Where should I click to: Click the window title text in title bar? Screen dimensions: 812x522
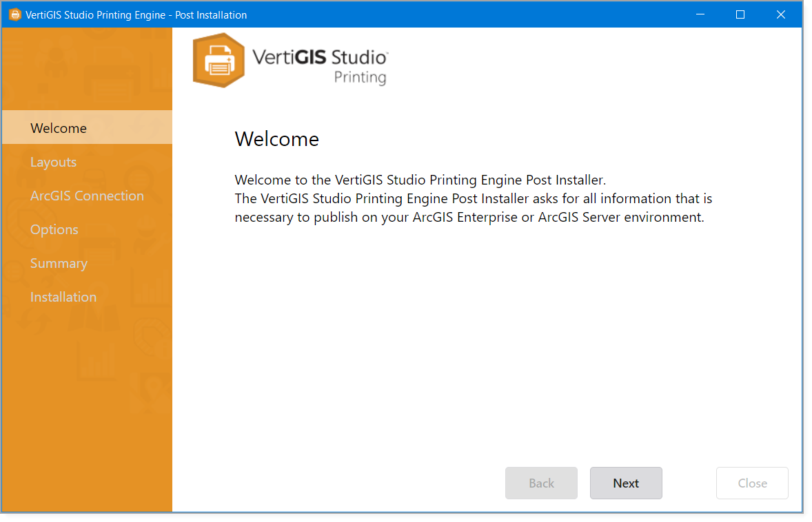tap(136, 14)
